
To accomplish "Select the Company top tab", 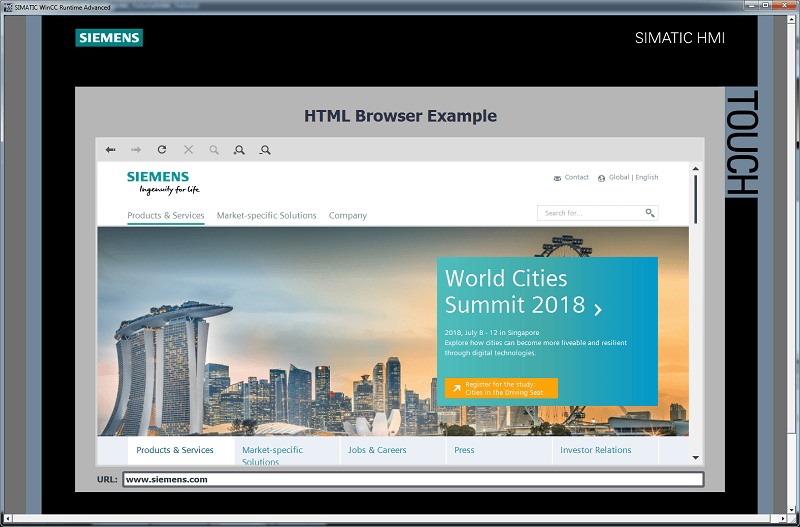I will point(347,215).
